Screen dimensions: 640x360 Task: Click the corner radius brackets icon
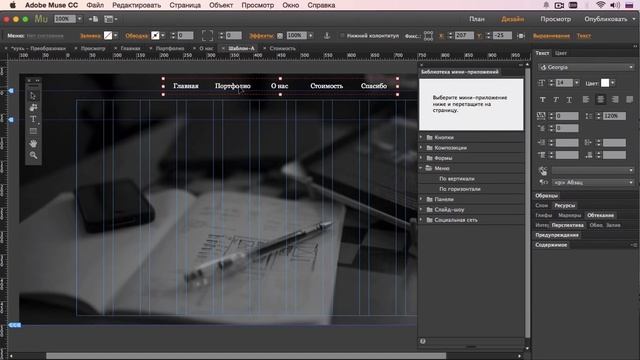pos(207,36)
